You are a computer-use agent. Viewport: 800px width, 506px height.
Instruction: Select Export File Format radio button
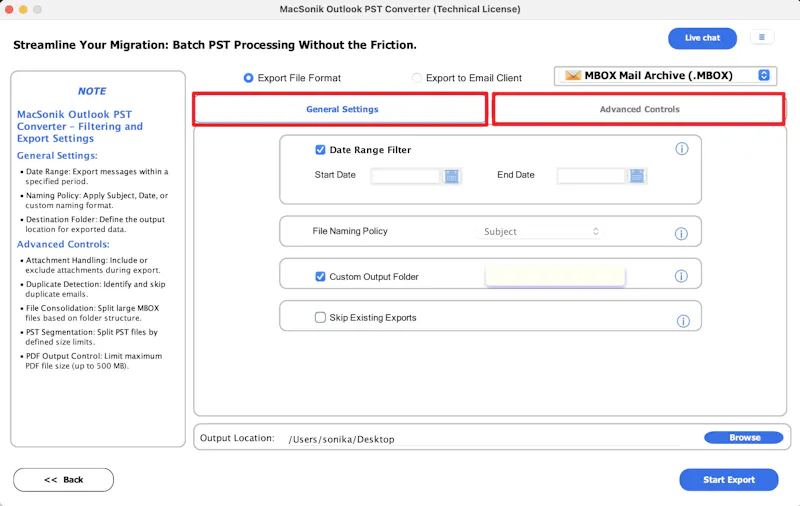[248, 78]
